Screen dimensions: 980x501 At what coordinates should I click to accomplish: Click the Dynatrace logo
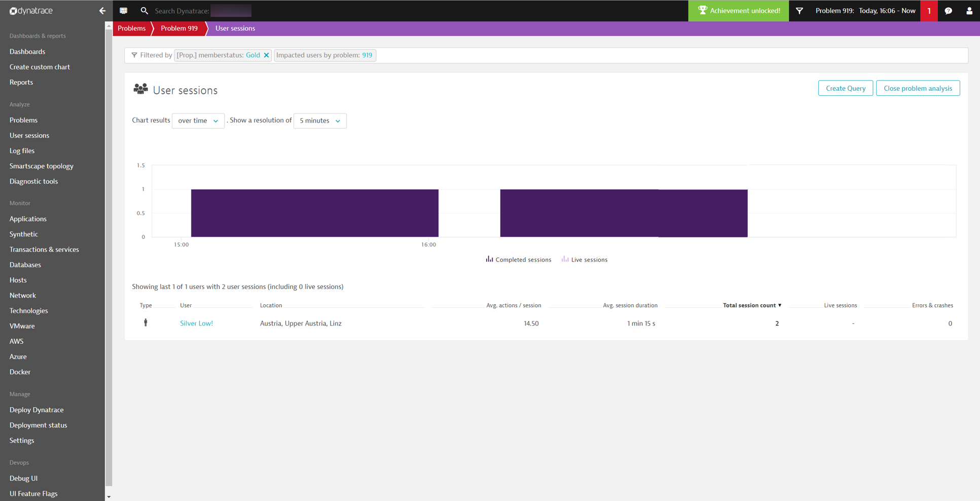click(x=31, y=11)
